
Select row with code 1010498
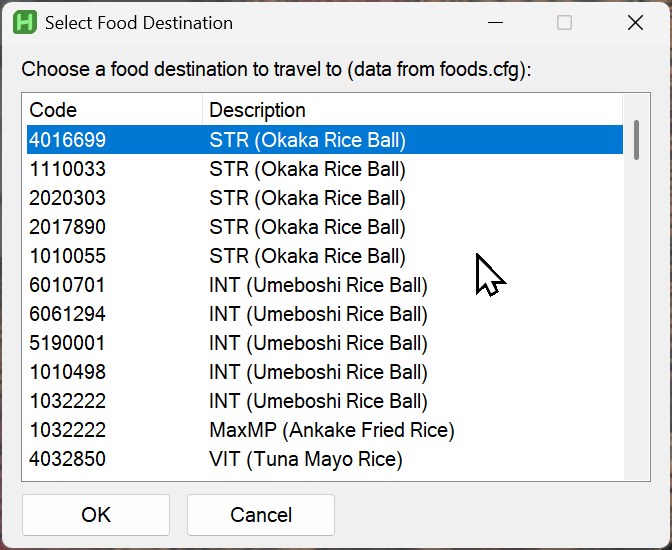point(324,372)
